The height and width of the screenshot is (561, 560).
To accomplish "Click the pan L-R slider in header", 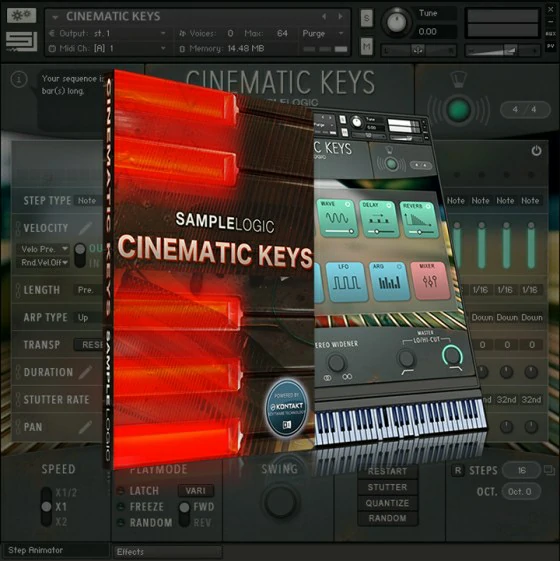I will coord(418,50).
